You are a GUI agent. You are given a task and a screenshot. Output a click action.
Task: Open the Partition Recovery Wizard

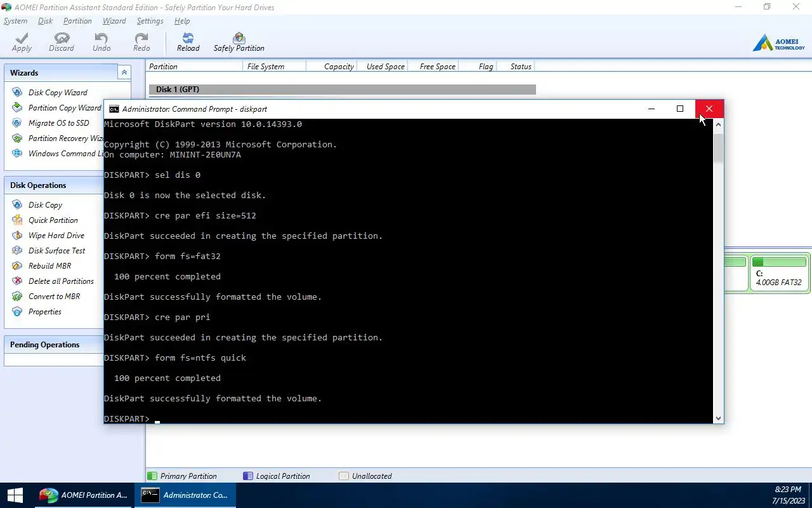[x=57, y=138]
